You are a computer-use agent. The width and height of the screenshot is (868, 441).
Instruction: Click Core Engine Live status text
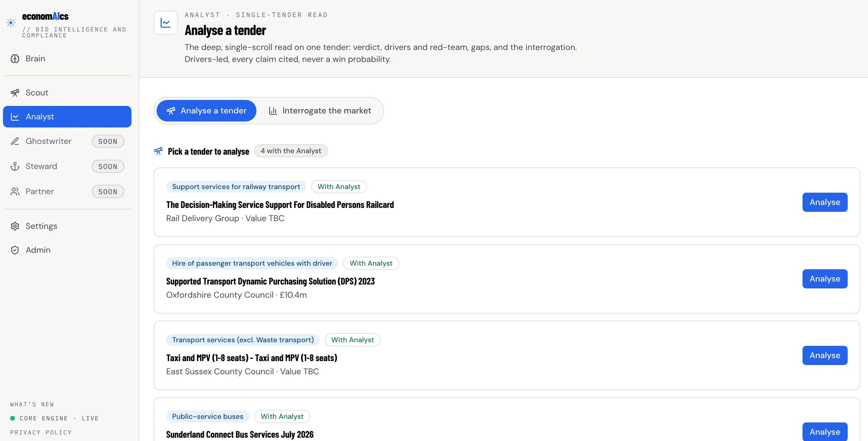coord(59,418)
